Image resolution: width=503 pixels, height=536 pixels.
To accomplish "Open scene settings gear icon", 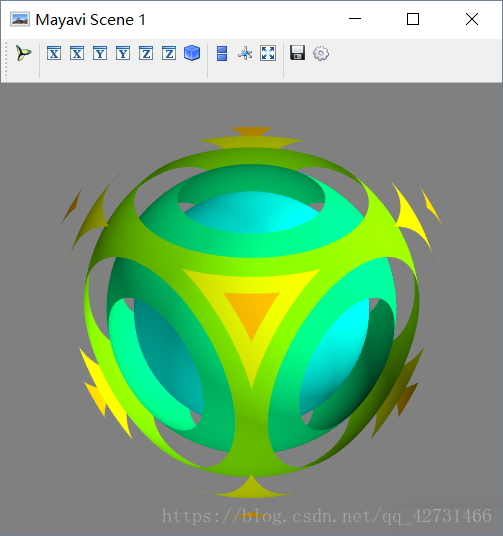I will pos(321,53).
